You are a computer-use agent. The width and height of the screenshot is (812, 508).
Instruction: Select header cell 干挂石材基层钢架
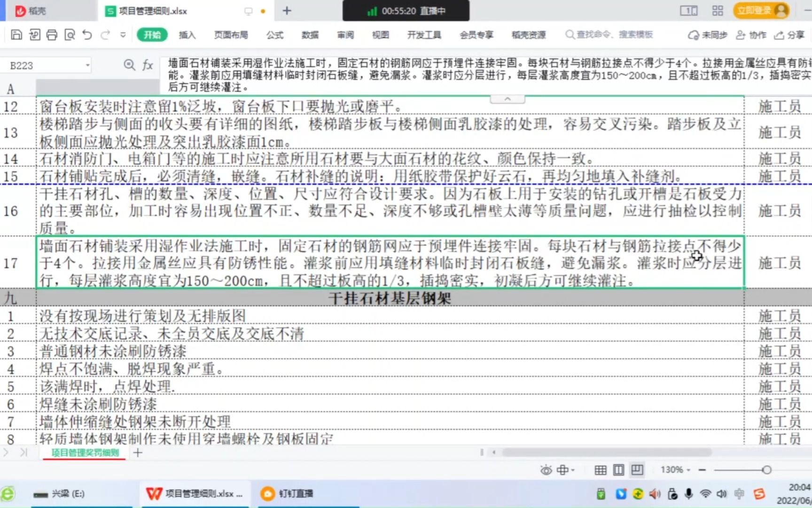click(390, 298)
